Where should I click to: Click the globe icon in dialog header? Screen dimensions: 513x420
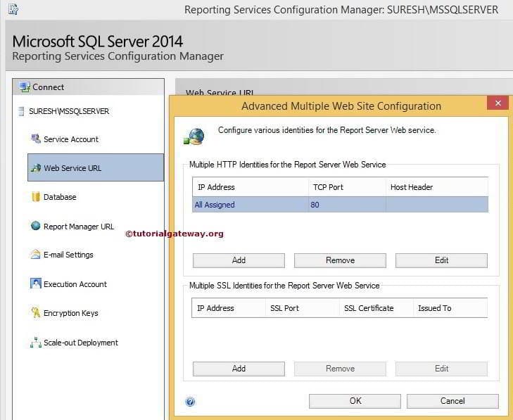[x=194, y=136]
